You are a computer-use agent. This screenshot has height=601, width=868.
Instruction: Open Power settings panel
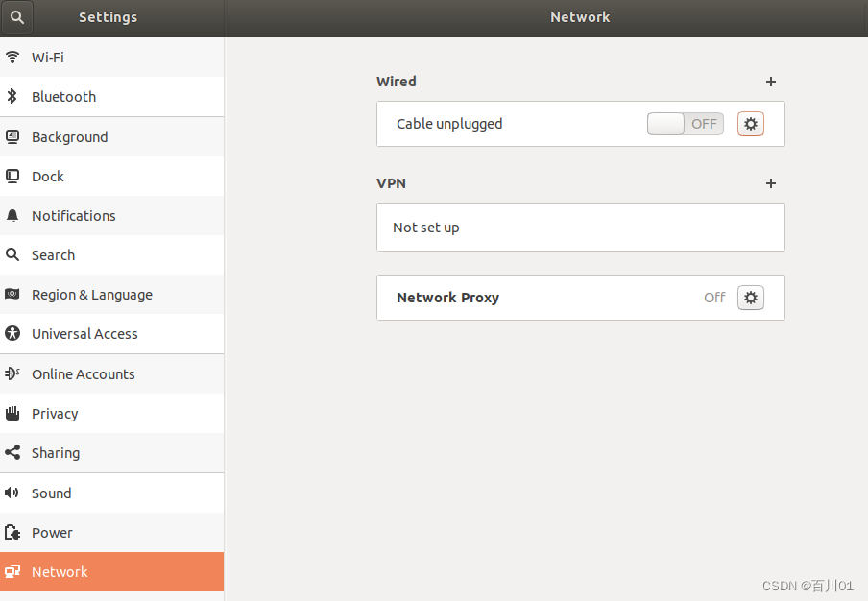(111, 532)
